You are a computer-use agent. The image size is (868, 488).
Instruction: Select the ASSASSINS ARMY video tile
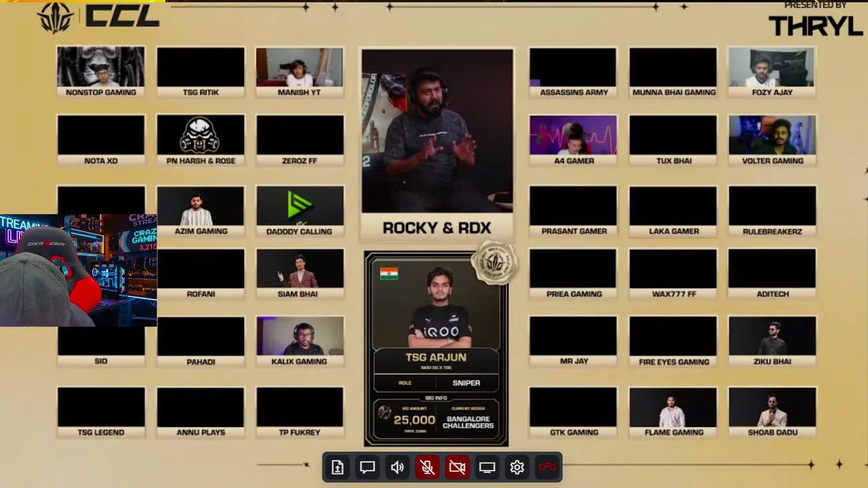pos(574,72)
